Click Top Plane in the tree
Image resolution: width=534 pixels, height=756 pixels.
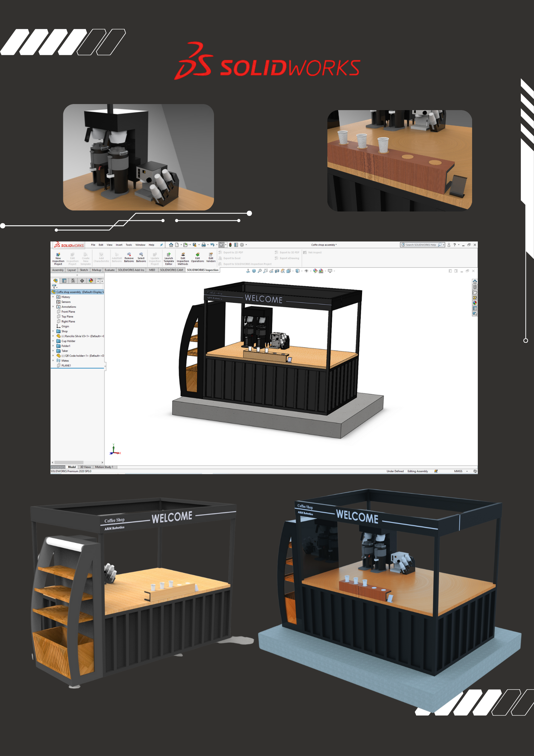(67, 317)
